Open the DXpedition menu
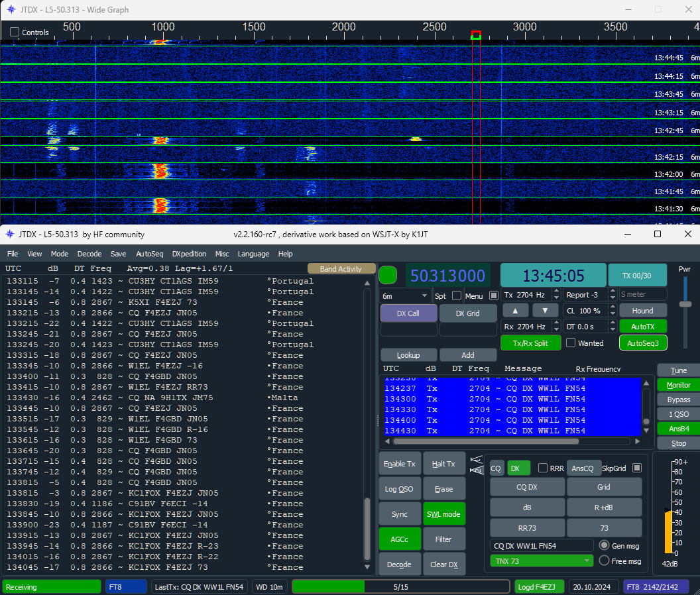 [190, 254]
